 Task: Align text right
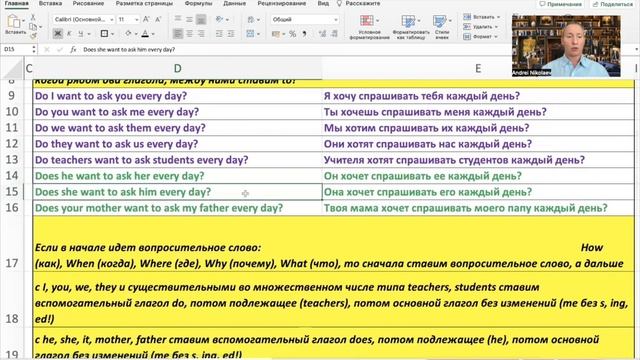tap(201, 33)
